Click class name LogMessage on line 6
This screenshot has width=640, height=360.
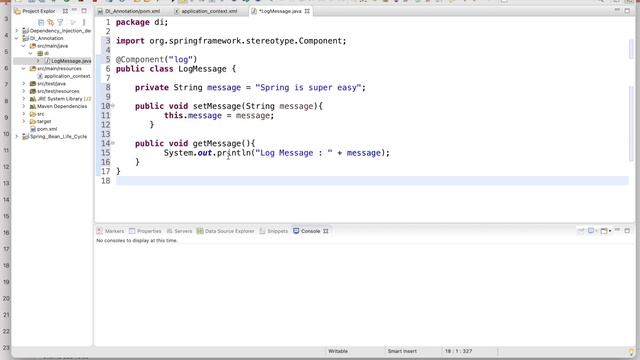[x=202, y=69]
